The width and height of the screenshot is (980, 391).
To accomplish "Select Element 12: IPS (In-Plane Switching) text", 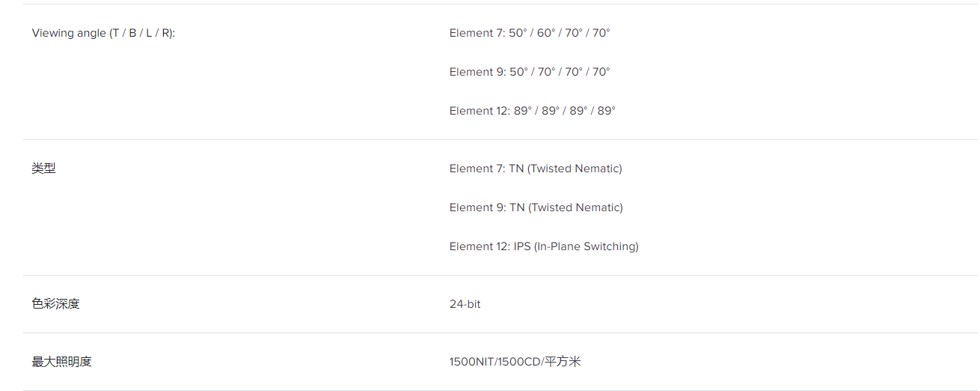I will point(544,246).
